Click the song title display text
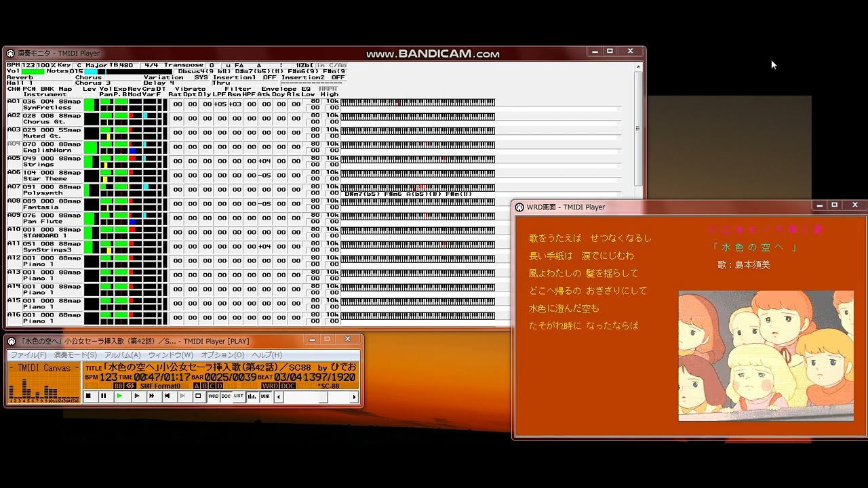Screen dimensions: 868x488 point(230,367)
